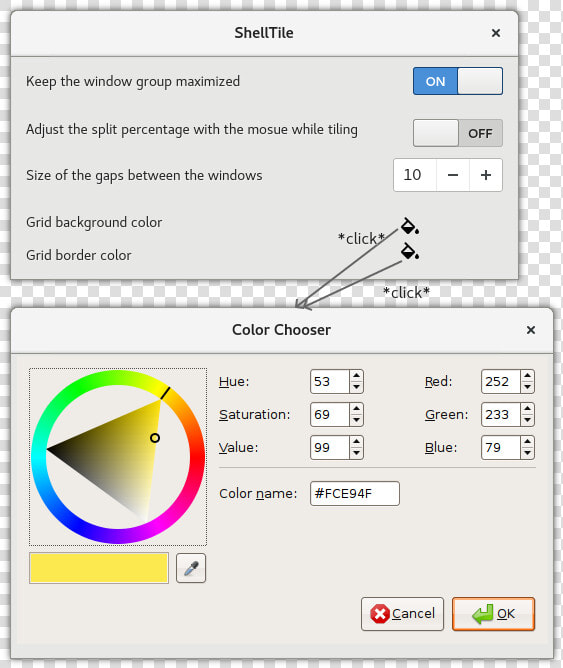This screenshot has width=563, height=668.
Task: Increase Saturation with its up arrow
Action: 356,409
